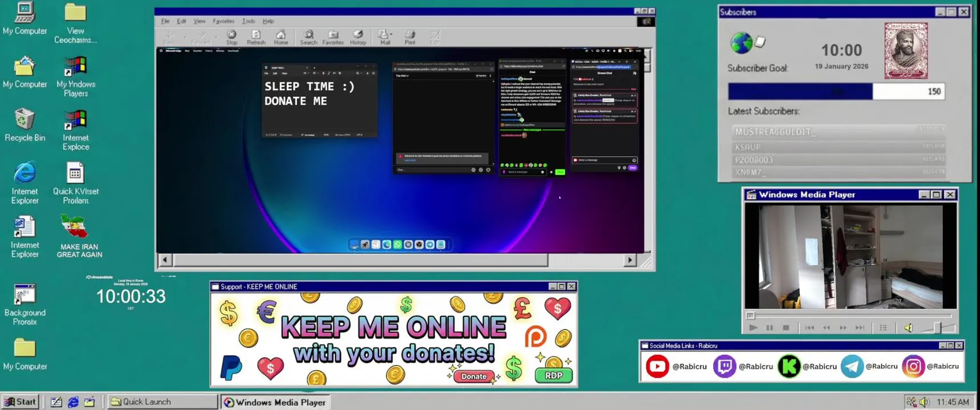Skip to next track in Media Player

(x=860, y=327)
